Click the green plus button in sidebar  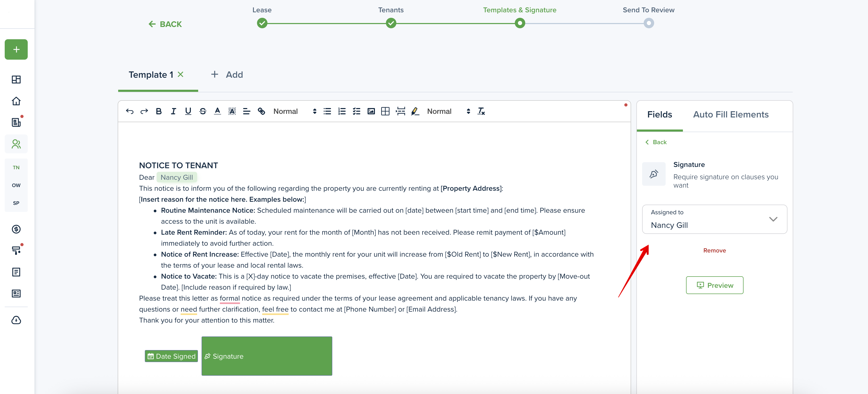(x=16, y=49)
